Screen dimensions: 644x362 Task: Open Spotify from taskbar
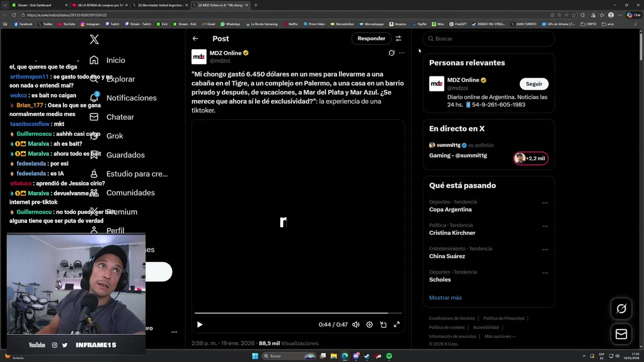(389, 356)
